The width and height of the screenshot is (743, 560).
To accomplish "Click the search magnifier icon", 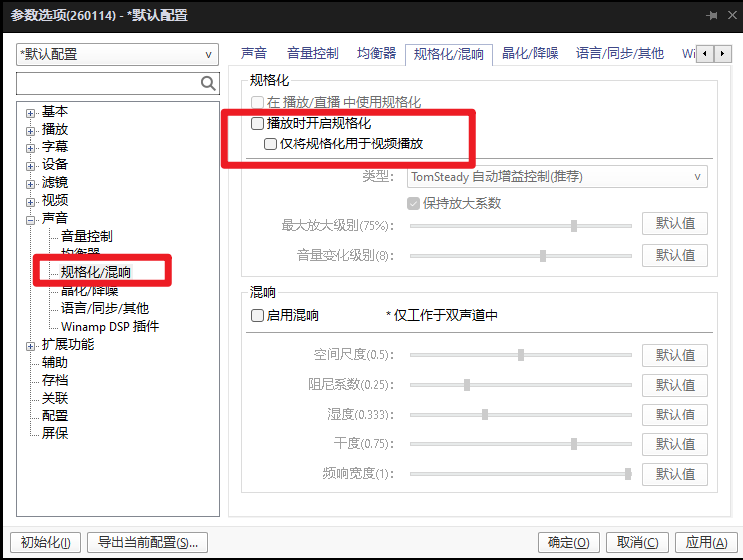I will coord(208,83).
